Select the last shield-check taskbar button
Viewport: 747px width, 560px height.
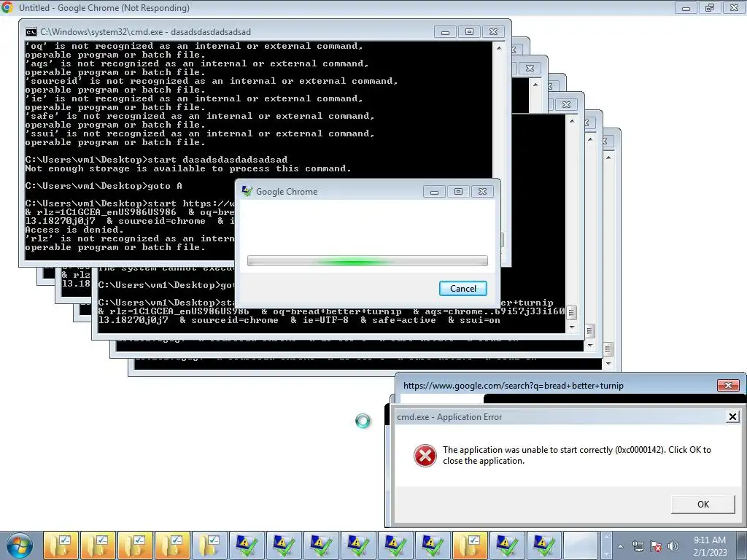[x=543, y=545]
